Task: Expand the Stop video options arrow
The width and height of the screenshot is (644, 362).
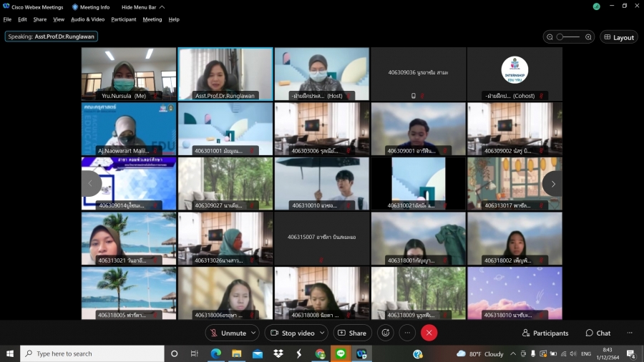Action: (322, 333)
